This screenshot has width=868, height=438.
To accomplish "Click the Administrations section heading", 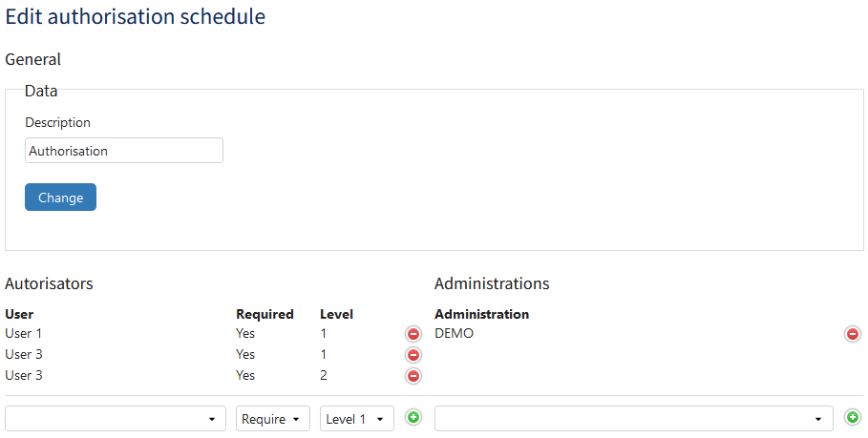I will click(492, 283).
